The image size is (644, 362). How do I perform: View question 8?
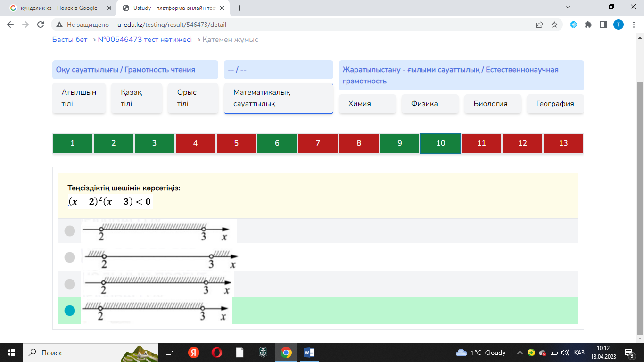click(359, 143)
